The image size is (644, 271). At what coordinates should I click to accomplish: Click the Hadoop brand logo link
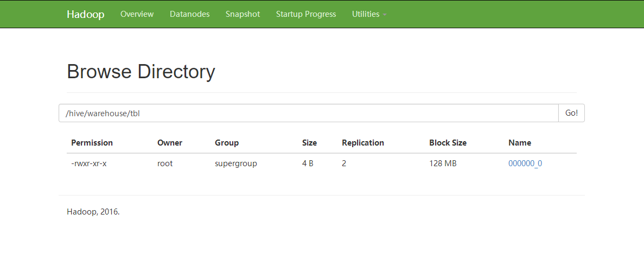click(85, 14)
